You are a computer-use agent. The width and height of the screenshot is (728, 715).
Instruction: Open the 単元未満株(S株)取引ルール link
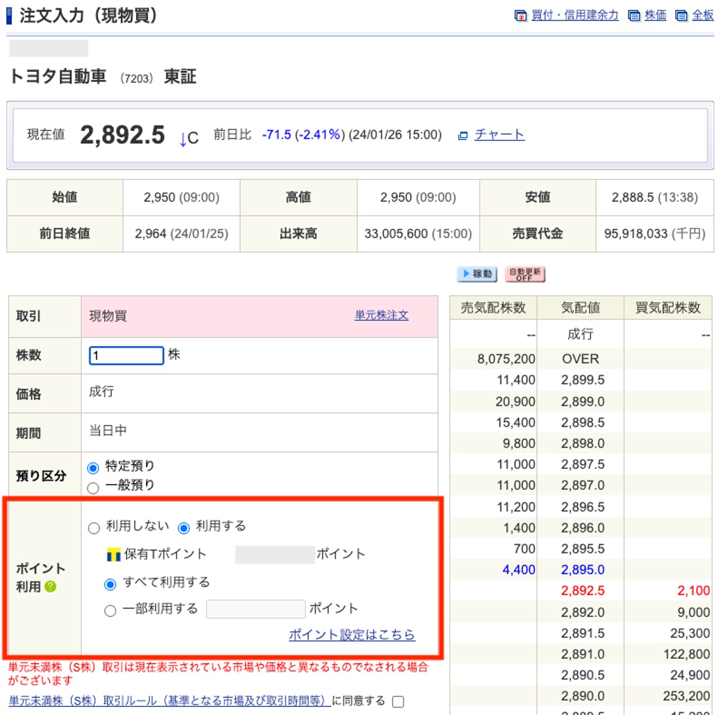pyautogui.click(x=169, y=700)
